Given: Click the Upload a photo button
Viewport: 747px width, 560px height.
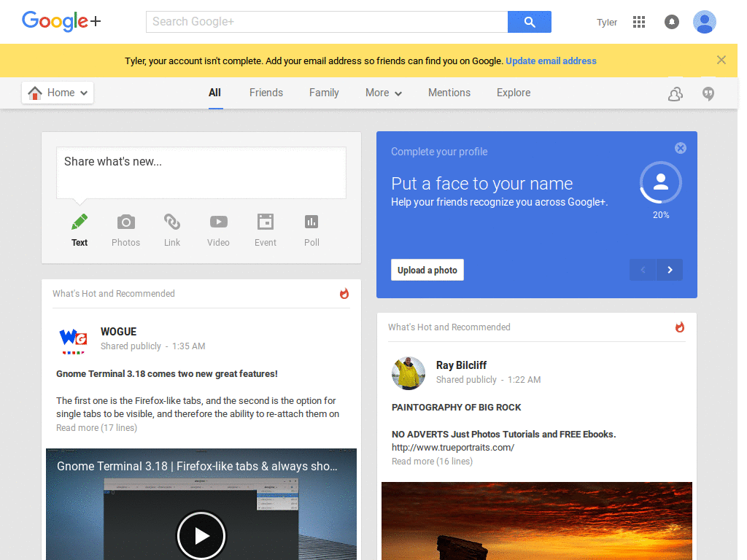Looking at the screenshot, I should (427, 270).
